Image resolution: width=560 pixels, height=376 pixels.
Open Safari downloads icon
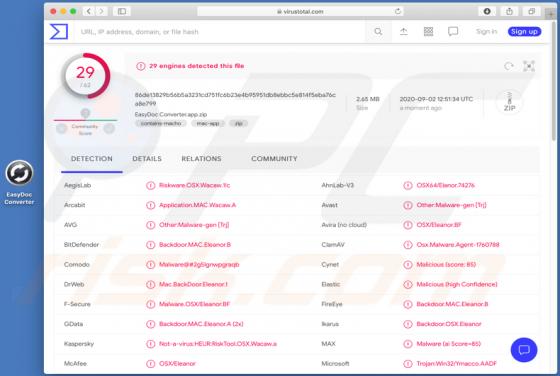point(487,11)
